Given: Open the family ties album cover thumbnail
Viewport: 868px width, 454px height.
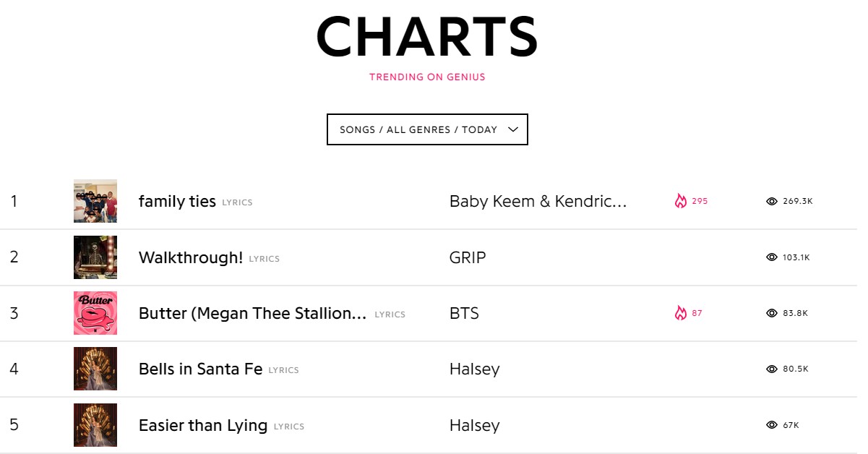Looking at the screenshot, I should pos(95,201).
